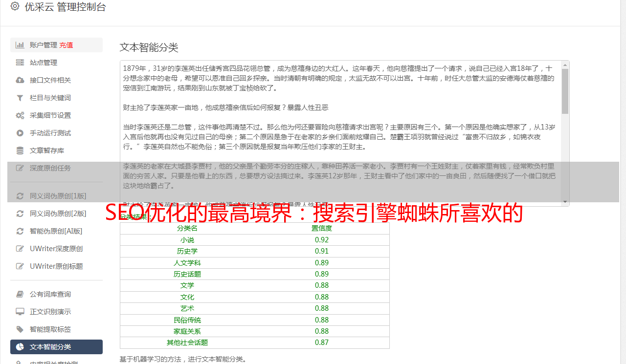
Task: Click the server icon for 站点管理
Action: click(20, 63)
